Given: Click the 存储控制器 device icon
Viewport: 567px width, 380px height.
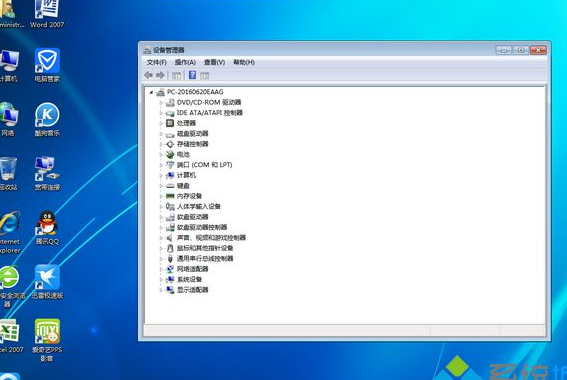Looking at the screenshot, I should pos(170,144).
